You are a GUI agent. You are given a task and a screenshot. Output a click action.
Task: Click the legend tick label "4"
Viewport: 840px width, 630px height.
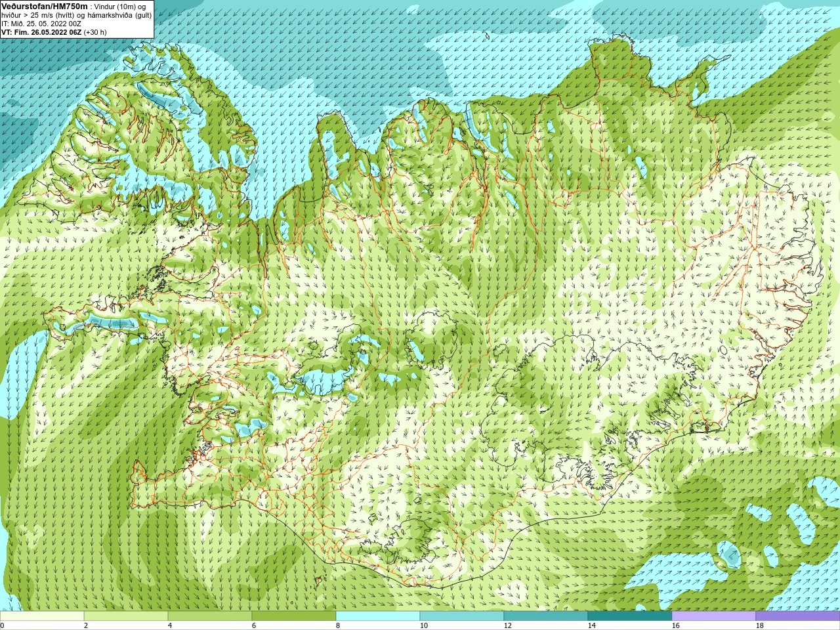pos(170,625)
